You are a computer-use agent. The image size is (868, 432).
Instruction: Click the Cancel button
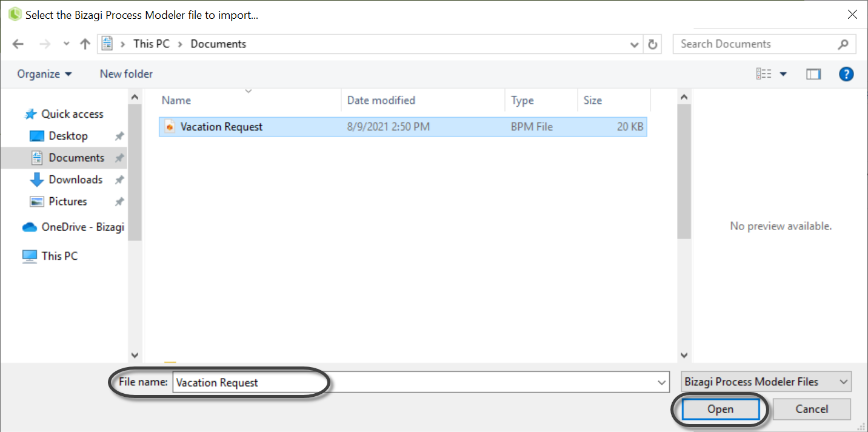coord(812,410)
